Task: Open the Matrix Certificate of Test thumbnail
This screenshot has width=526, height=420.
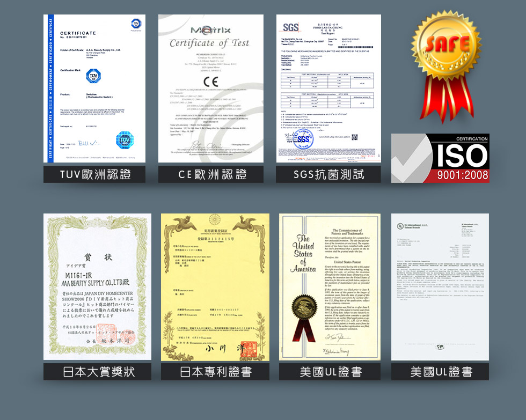Action: tap(210, 89)
